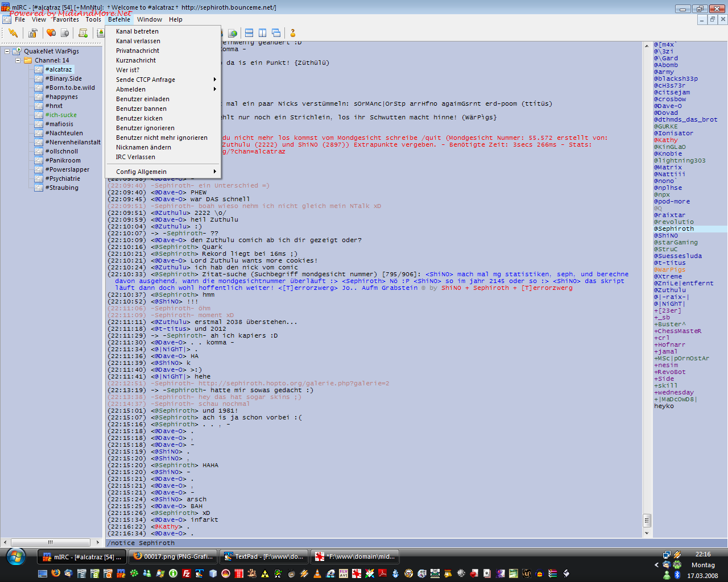Click the chat vertical scrollbar thumb

tap(647, 520)
